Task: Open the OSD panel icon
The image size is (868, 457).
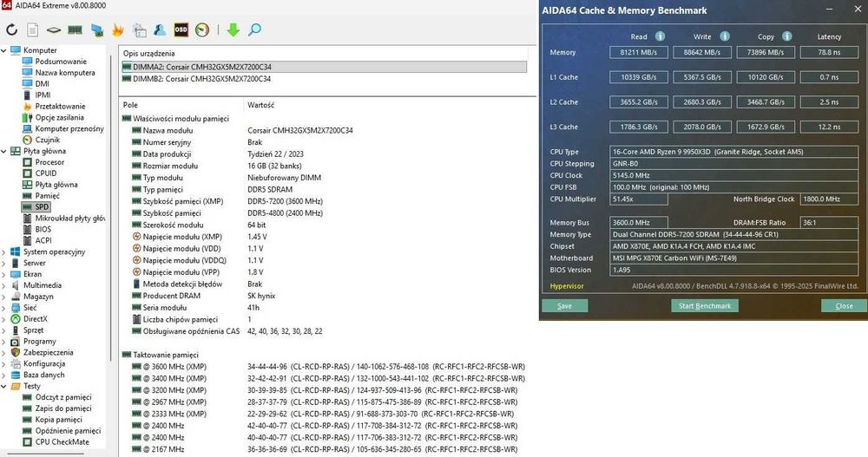Action: (x=181, y=29)
